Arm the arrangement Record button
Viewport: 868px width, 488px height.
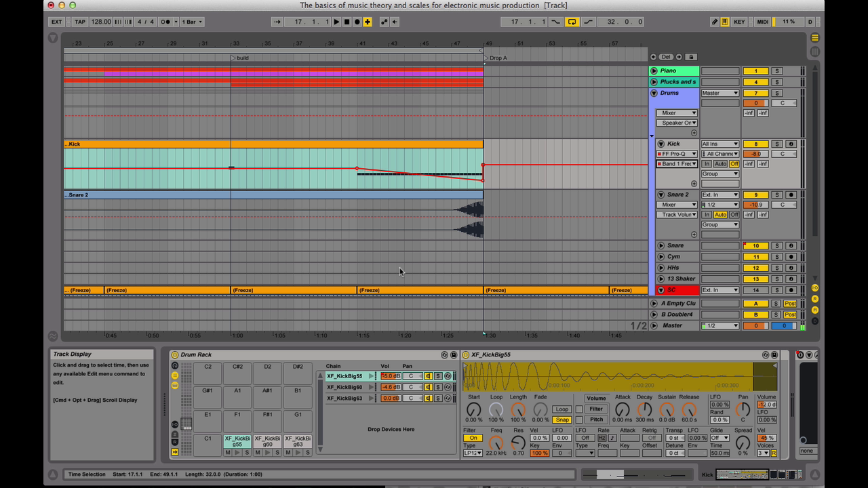tap(357, 22)
